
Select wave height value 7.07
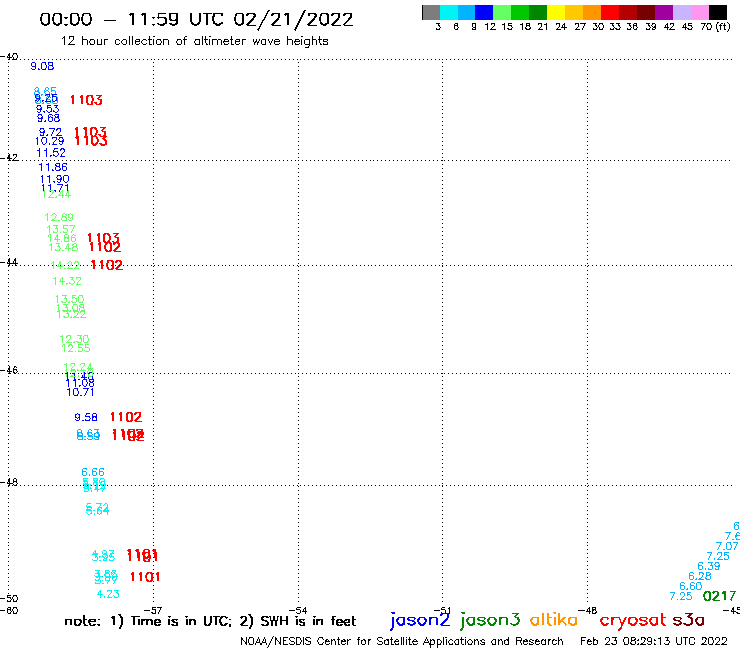[727, 546]
